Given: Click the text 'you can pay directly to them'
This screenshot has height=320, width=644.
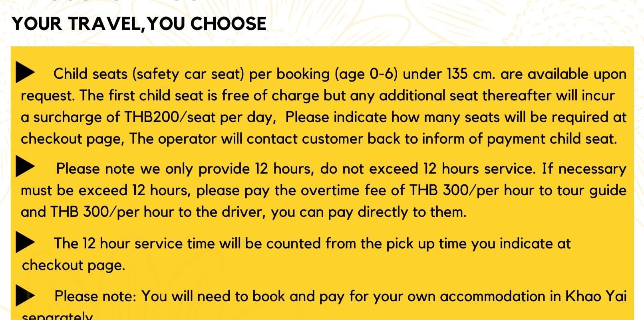Looking at the screenshot, I should point(368,212).
